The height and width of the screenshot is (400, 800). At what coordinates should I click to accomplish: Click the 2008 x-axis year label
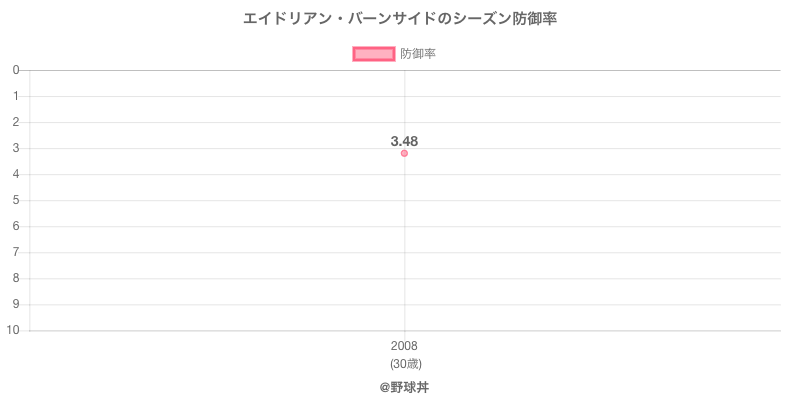404,346
